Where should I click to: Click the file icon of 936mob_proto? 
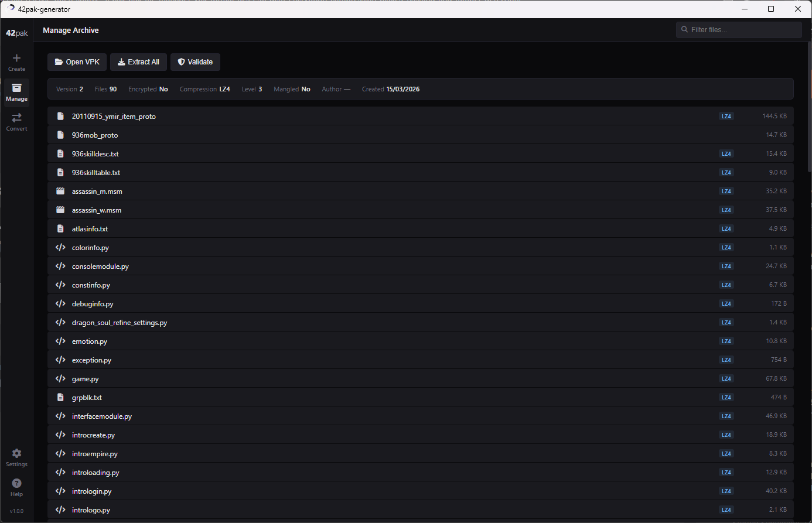pos(60,135)
